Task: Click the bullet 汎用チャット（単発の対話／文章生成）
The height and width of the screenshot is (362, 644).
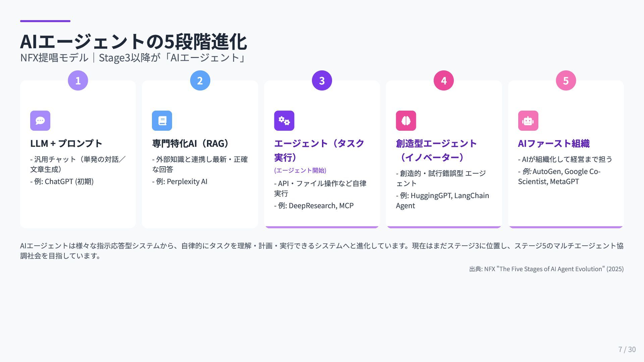Action: [x=78, y=164]
